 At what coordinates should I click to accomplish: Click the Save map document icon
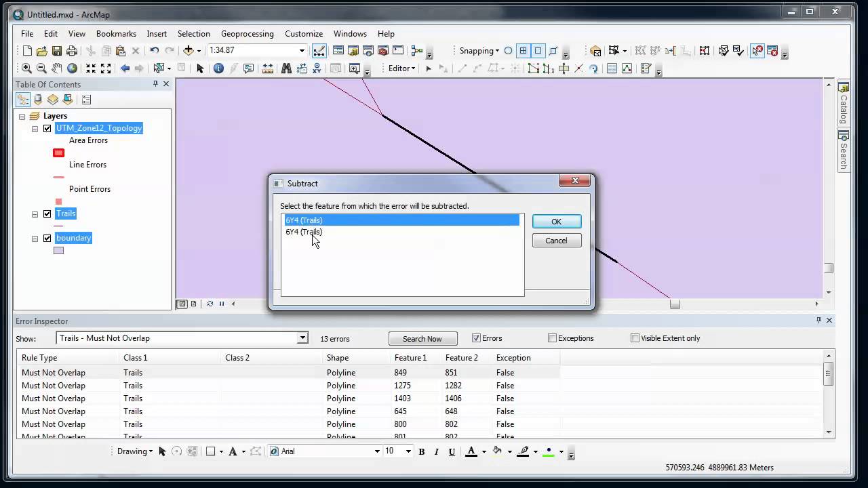click(x=57, y=51)
